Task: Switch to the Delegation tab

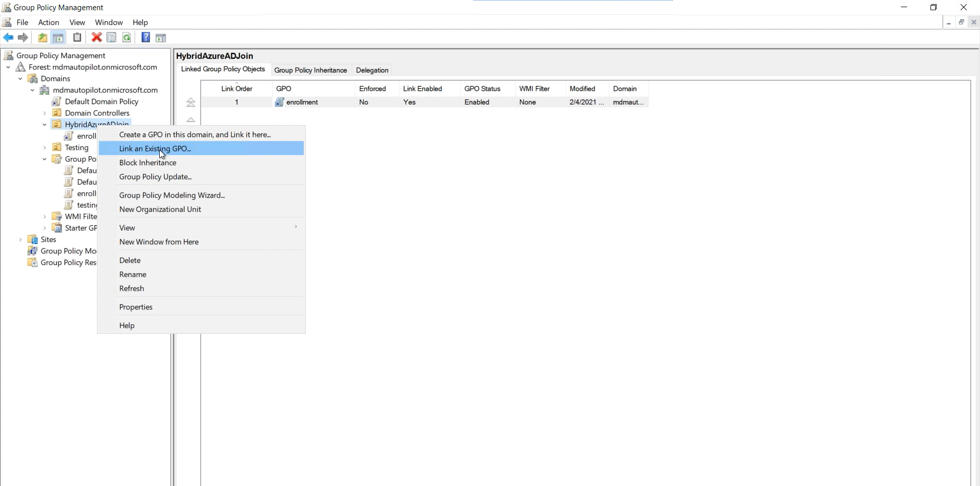Action: click(x=372, y=70)
